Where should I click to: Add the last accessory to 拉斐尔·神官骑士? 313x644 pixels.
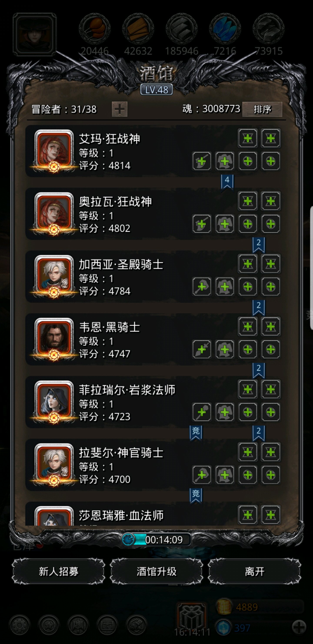271,475
